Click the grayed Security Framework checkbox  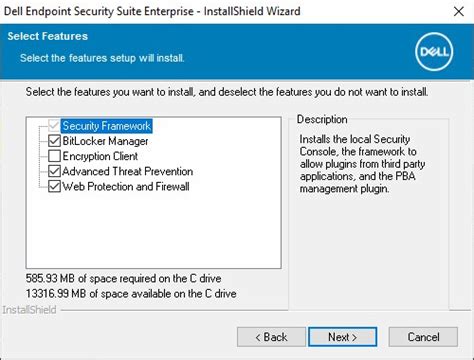54,126
